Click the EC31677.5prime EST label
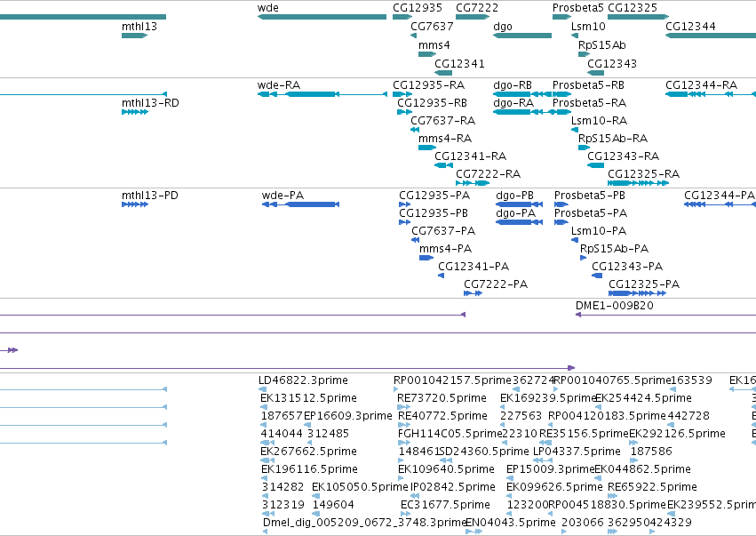 point(445,505)
